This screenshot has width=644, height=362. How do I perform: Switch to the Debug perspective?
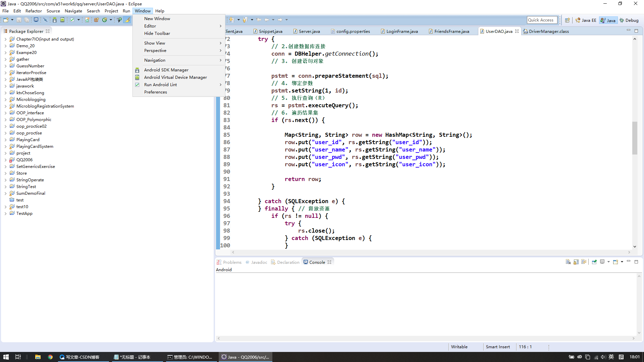tap(629, 20)
